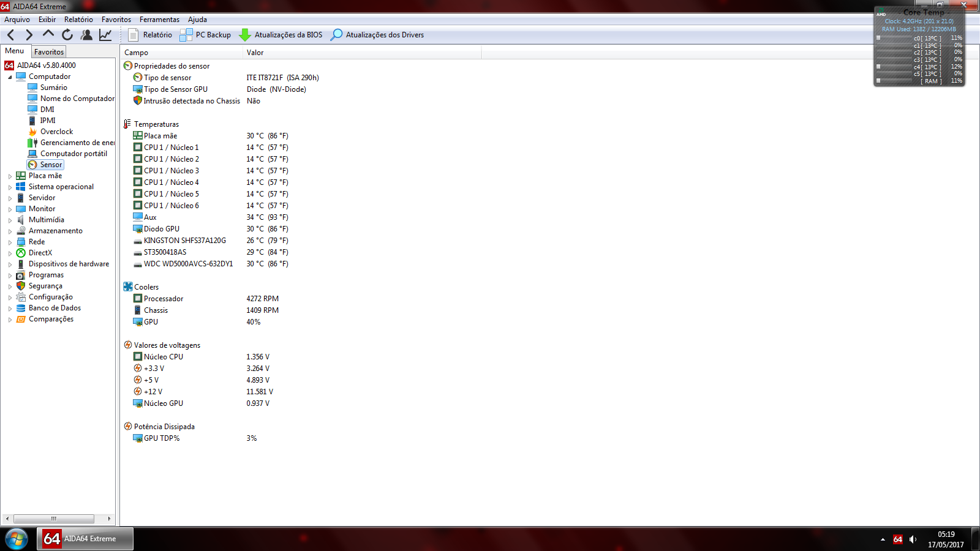Open the Relatório report button

click(150, 35)
